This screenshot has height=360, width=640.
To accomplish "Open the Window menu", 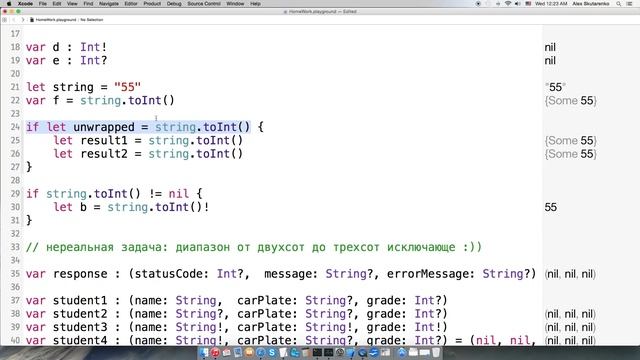I will pos(235,4).
